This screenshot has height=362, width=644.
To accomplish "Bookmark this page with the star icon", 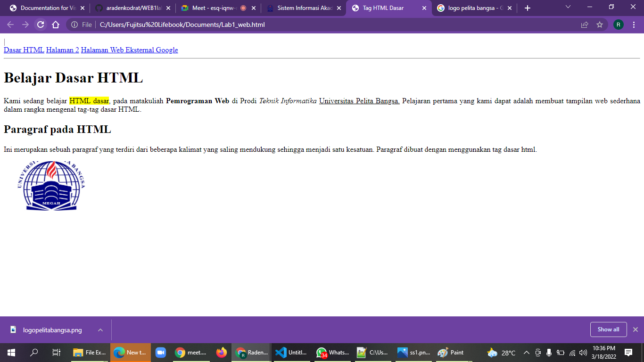I will tap(600, 25).
